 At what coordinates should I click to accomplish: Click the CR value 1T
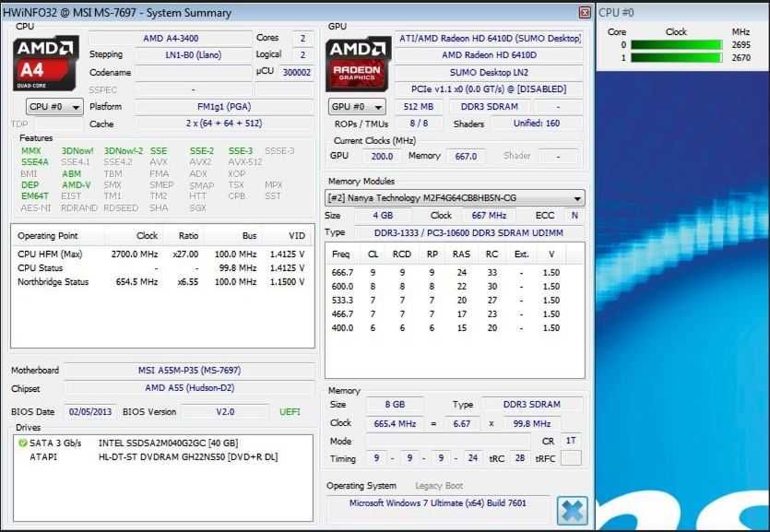point(571,441)
